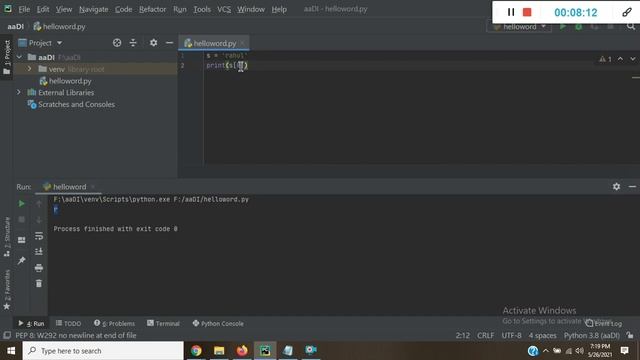Print the Run console output
This screenshot has height=360, width=640.
tap(39, 268)
